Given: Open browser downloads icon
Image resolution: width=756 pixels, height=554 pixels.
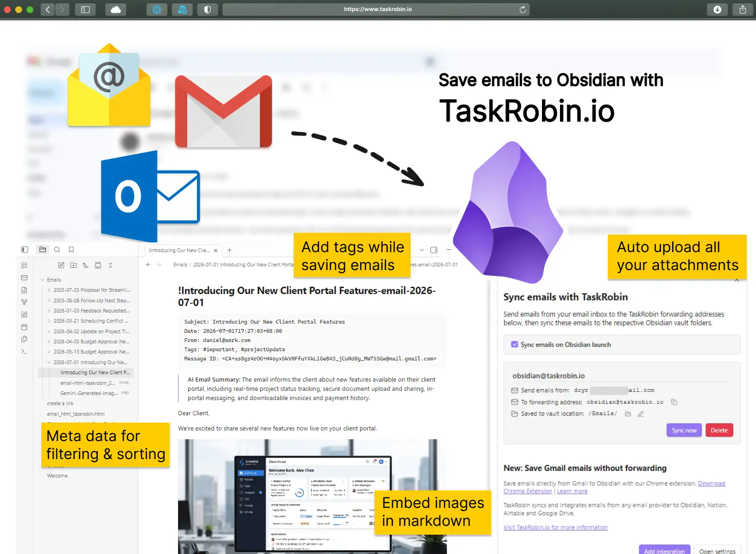Looking at the screenshot, I should [717, 9].
